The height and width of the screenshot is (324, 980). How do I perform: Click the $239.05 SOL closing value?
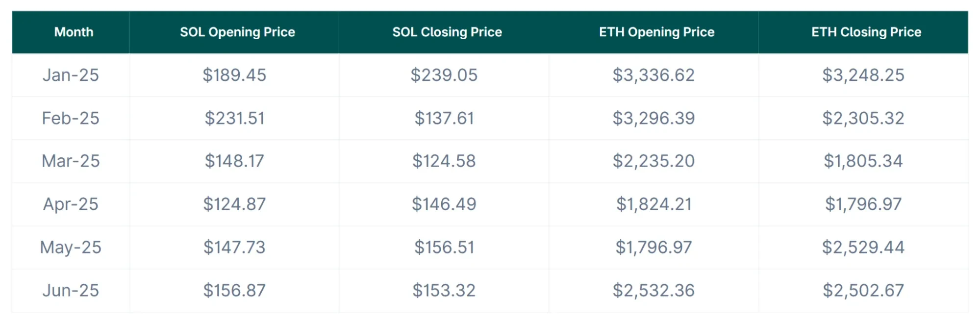point(444,75)
